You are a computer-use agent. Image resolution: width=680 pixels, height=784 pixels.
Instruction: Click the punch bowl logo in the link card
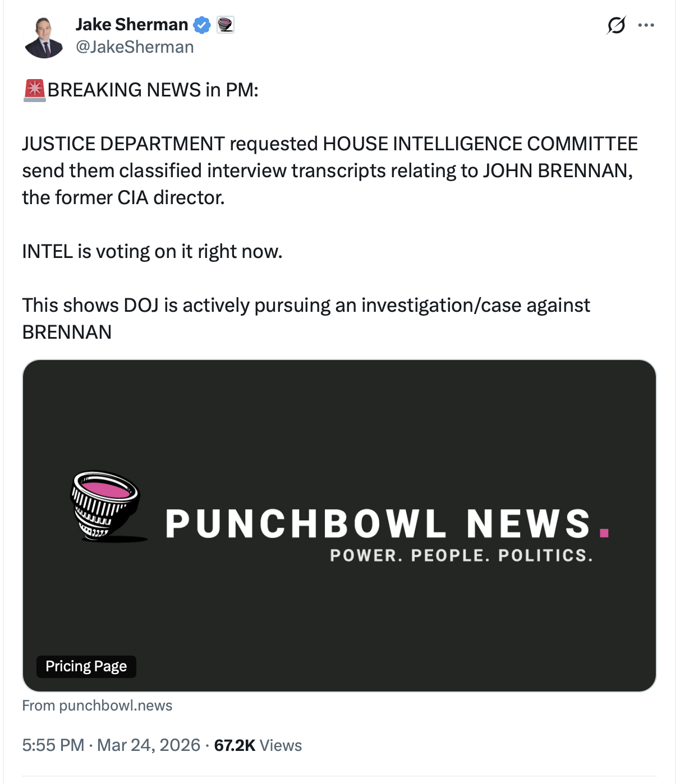[x=107, y=506]
